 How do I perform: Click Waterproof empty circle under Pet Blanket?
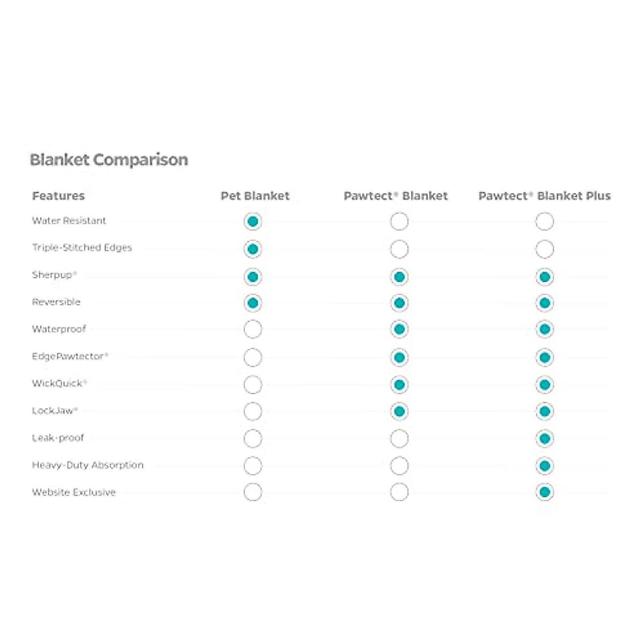click(x=253, y=329)
